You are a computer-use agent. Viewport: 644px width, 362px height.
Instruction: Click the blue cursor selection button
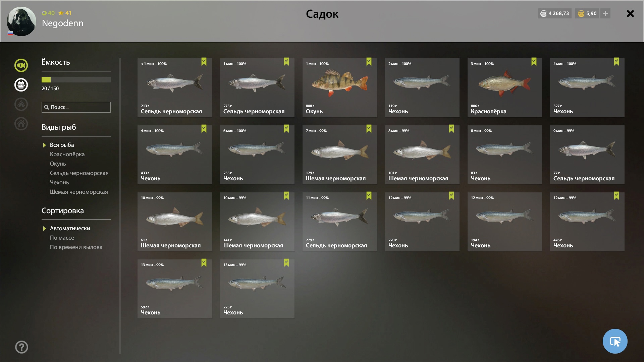[x=615, y=341]
